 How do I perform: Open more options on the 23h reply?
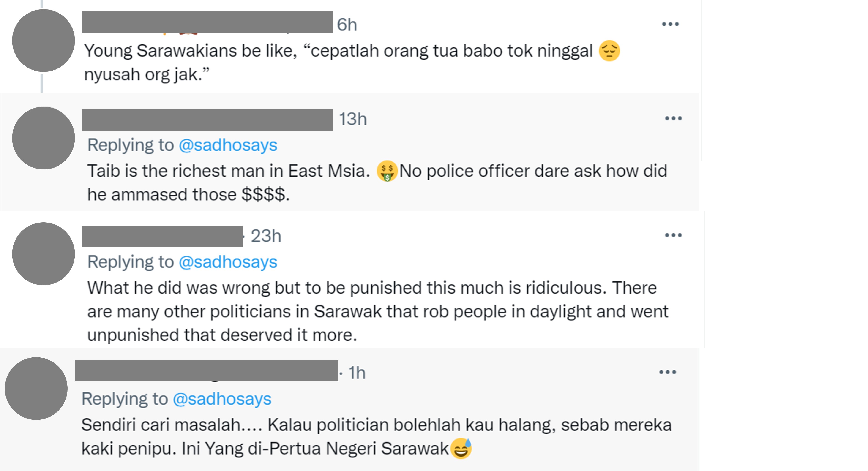pos(673,235)
